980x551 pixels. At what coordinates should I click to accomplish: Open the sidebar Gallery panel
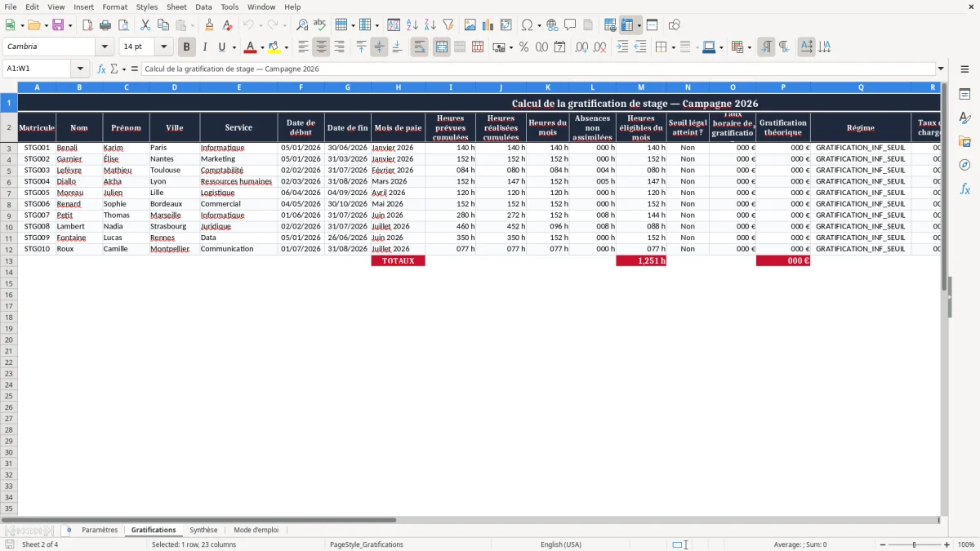[964, 142]
